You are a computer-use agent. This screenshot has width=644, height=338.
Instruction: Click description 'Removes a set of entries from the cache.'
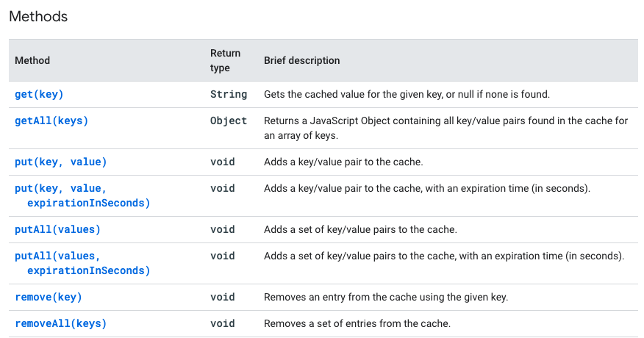[357, 323]
